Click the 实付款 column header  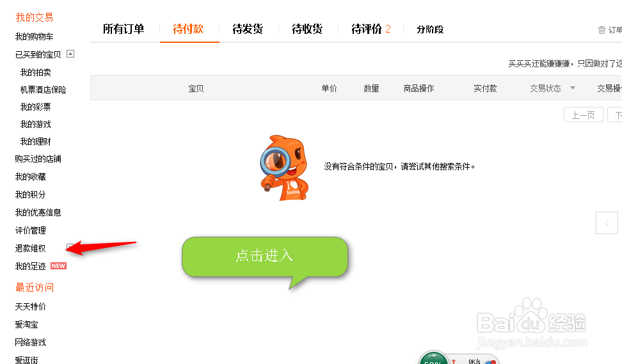coord(485,88)
